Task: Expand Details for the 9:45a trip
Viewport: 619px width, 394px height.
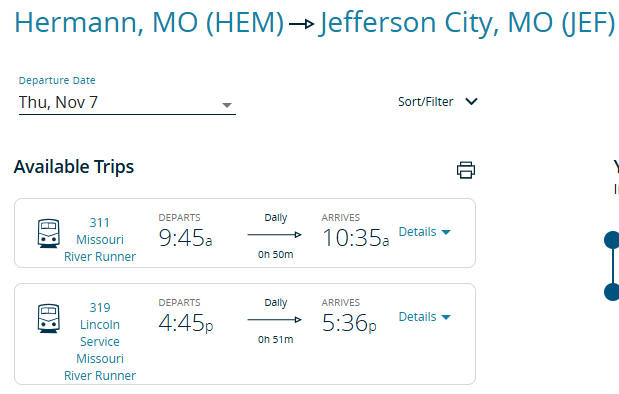Action: [x=424, y=232]
